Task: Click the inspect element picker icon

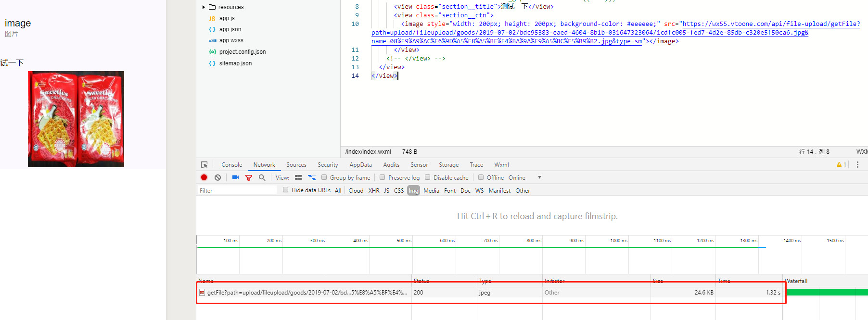Action: [x=204, y=165]
